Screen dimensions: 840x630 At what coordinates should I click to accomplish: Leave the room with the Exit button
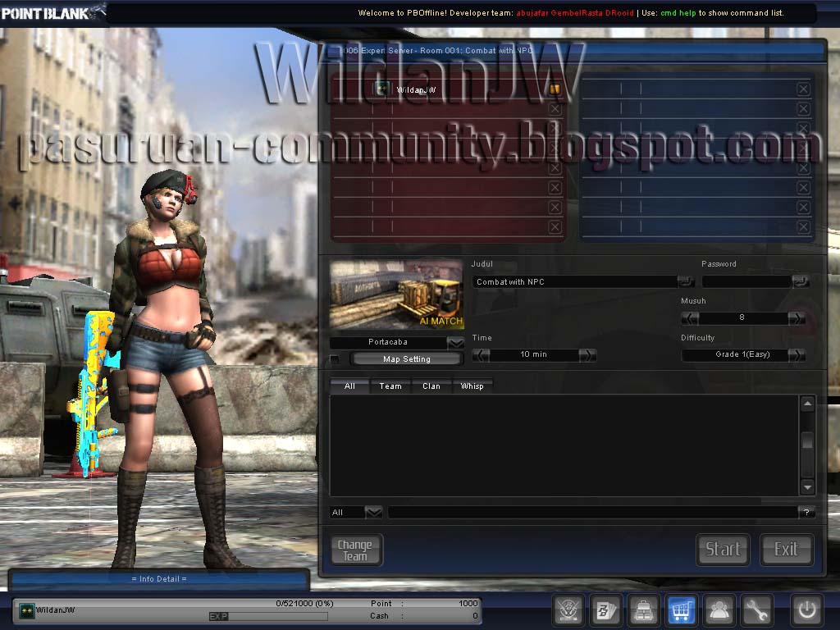tap(787, 550)
